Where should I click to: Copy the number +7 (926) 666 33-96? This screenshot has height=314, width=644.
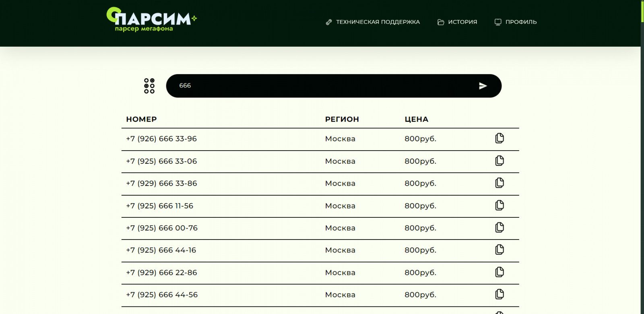499,138
